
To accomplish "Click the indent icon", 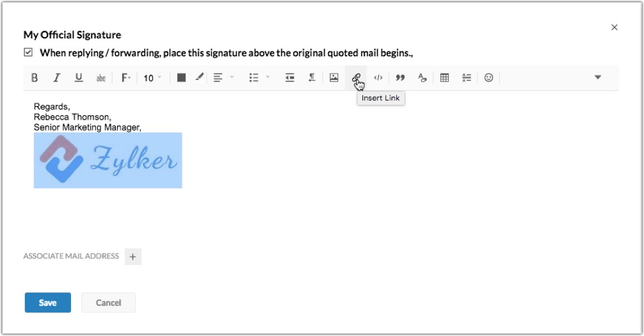I will pos(290,77).
